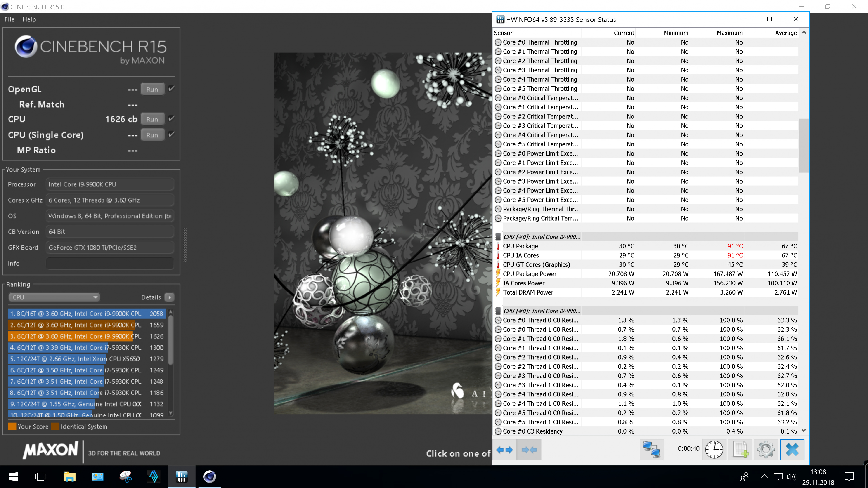Close sensors with the blue X button
This screenshot has height=488, width=868.
pyautogui.click(x=792, y=450)
